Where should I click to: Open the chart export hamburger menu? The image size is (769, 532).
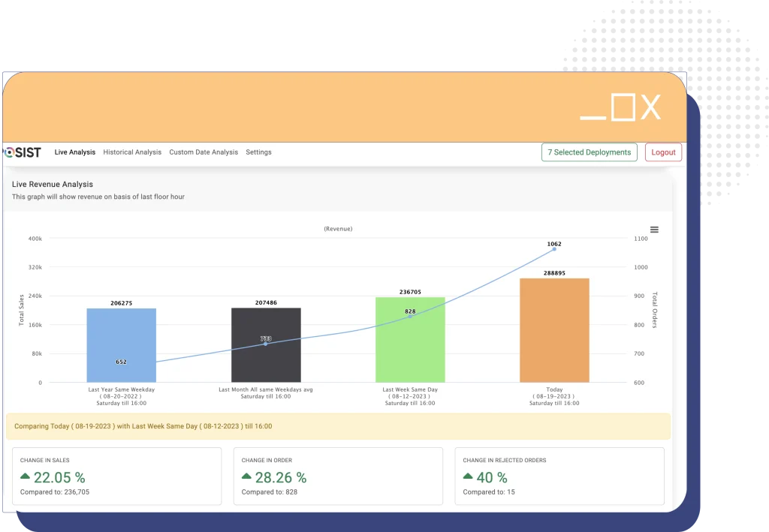coord(654,229)
